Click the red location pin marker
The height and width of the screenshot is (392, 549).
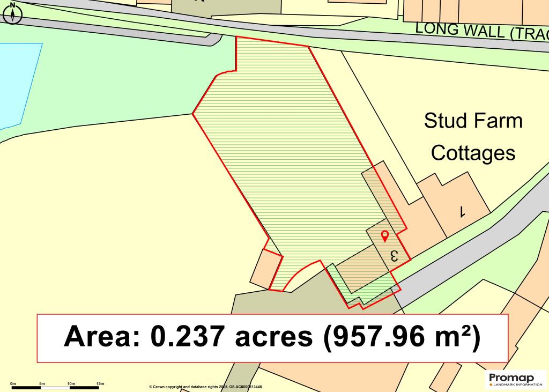384,235
